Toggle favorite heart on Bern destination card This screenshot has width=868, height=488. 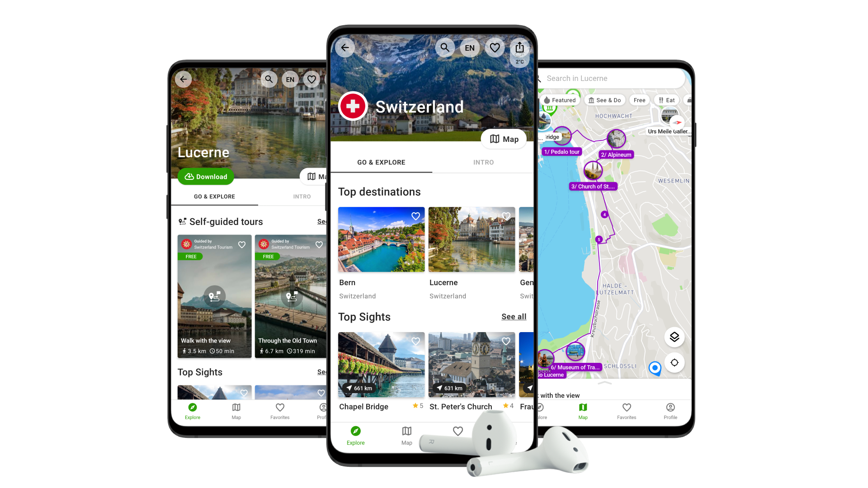coord(415,216)
